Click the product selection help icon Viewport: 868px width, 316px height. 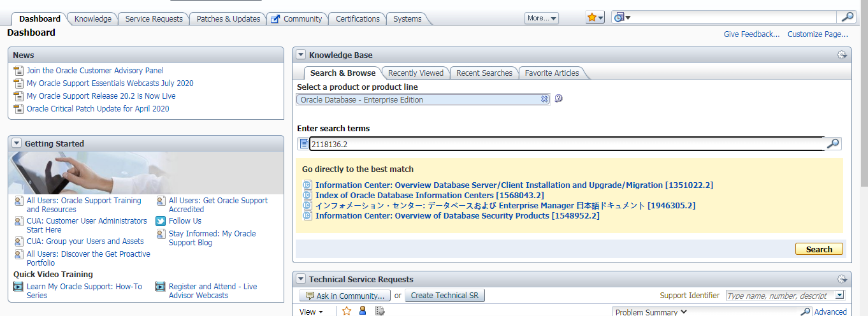[558, 99]
